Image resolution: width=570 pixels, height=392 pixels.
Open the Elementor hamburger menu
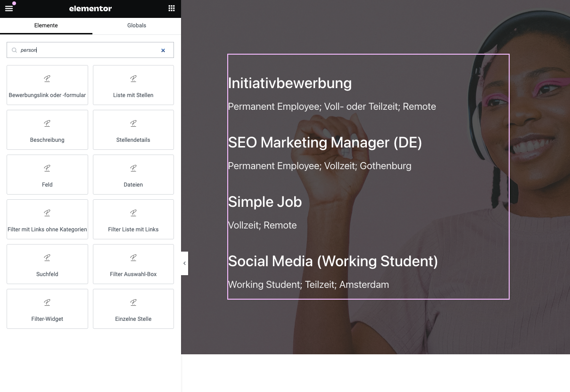(x=9, y=8)
